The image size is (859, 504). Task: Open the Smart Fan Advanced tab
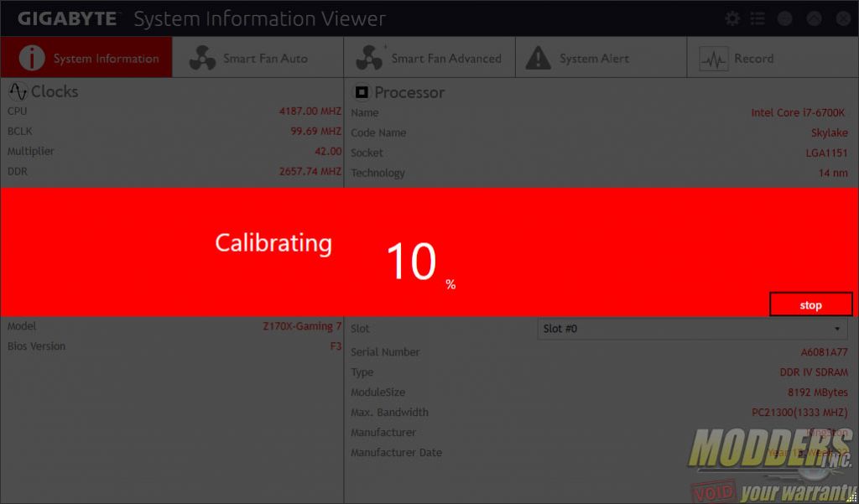click(429, 58)
